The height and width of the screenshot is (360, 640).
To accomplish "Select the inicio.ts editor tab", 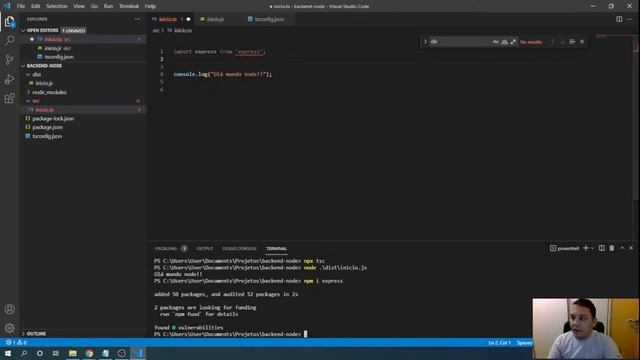I will 171,19.
